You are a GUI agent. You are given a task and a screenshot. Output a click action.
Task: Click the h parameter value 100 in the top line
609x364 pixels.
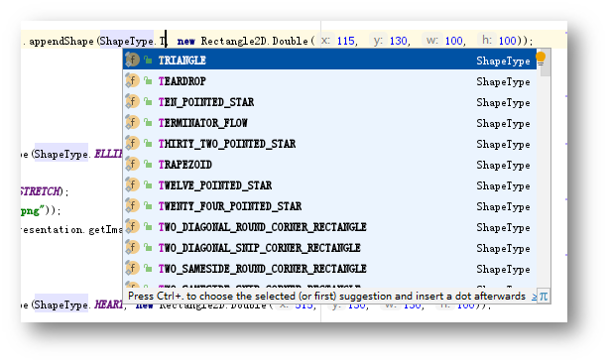click(507, 41)
